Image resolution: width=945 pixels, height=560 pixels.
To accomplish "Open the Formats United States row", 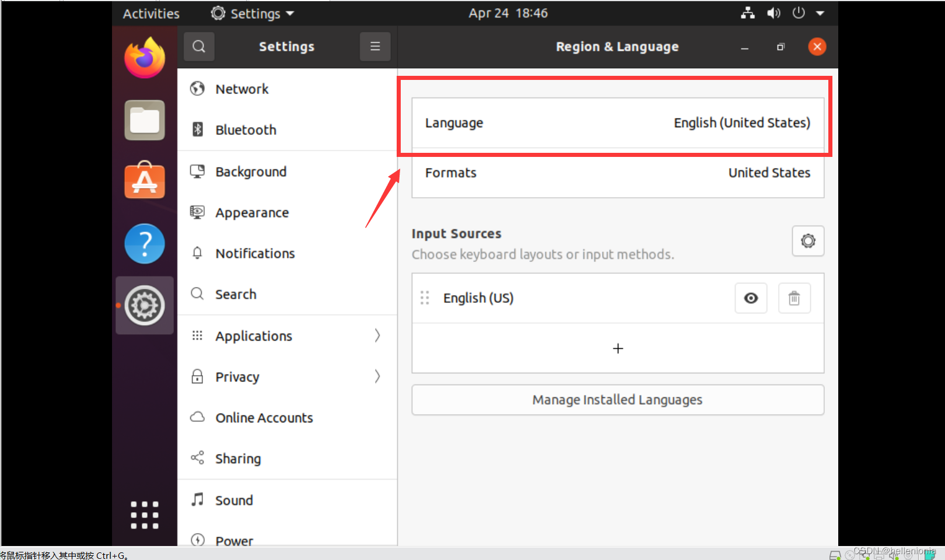I will [617, 173].
